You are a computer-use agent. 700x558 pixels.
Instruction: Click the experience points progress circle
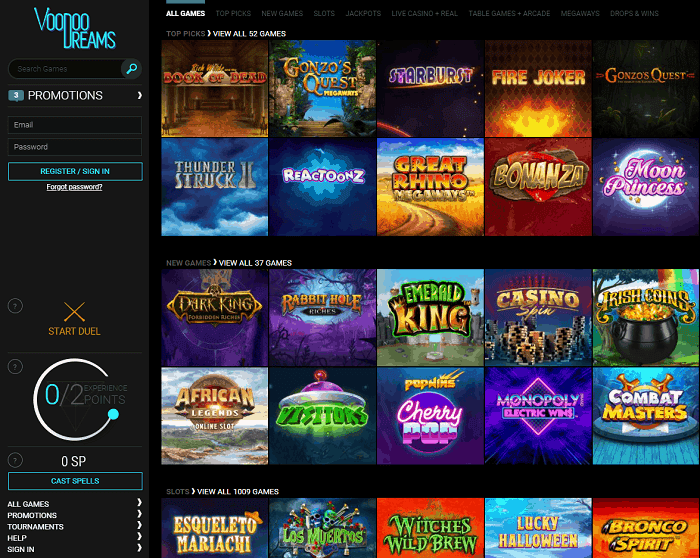pos(75,399)
